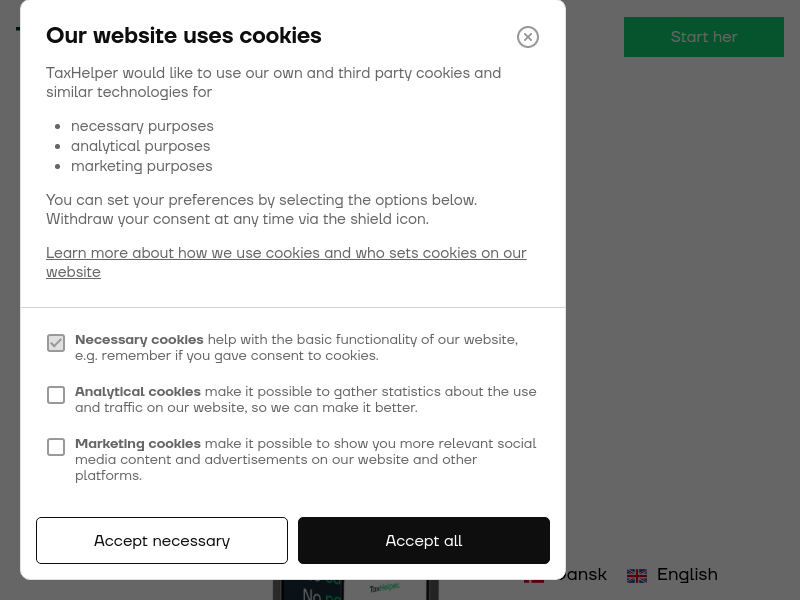The height and width of the screenshot is (600, 800).
Task: Click the marketing purposes bullet item
Action: pos(141,166)
